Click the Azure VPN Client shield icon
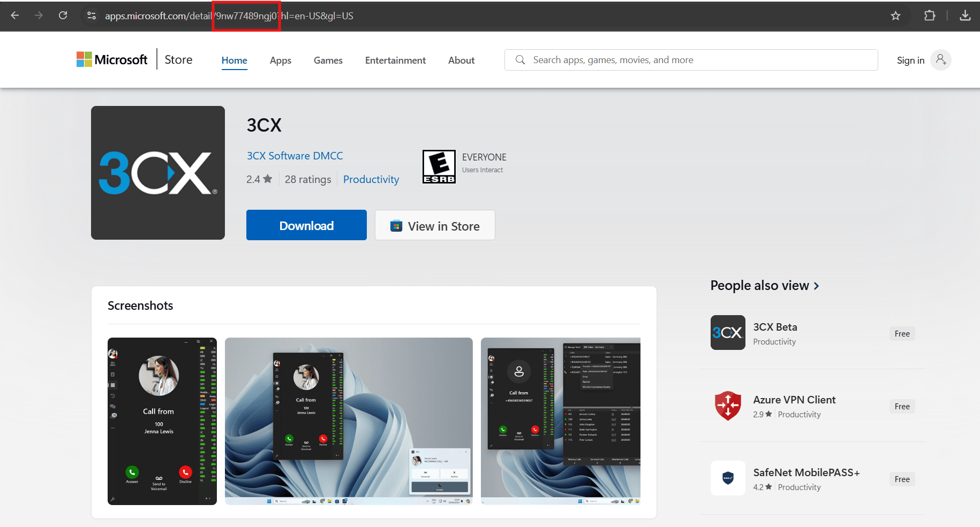Viewport: 980px width, 527px height. [727, 406]
